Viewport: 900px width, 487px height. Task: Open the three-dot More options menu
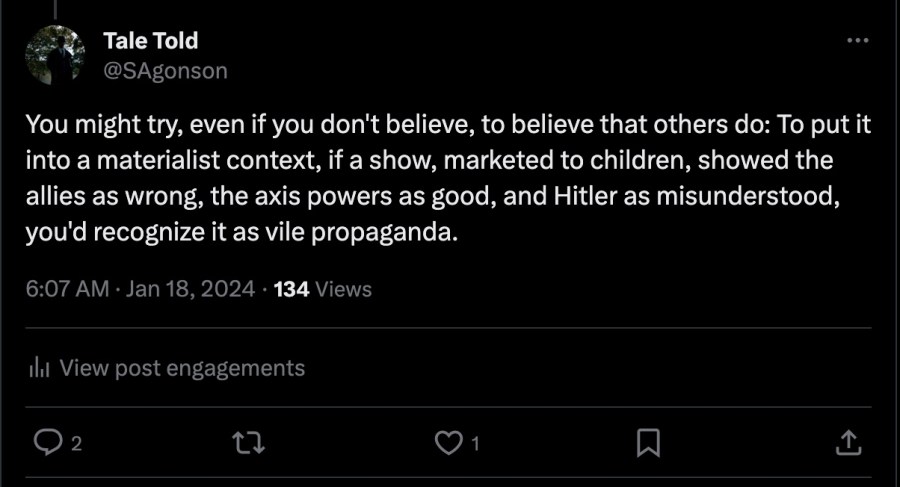click(858, 41)
